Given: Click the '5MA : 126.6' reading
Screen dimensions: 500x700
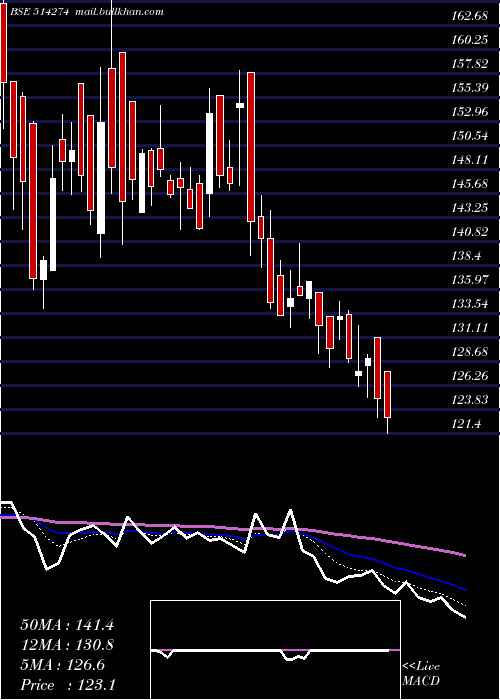Looking at the screenshot, I should (63, 665).
